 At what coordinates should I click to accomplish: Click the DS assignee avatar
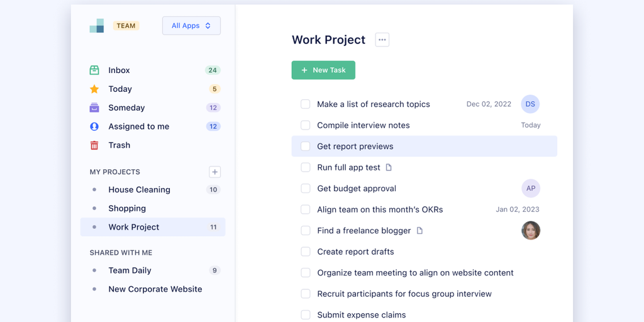click(x=530, y=104)
